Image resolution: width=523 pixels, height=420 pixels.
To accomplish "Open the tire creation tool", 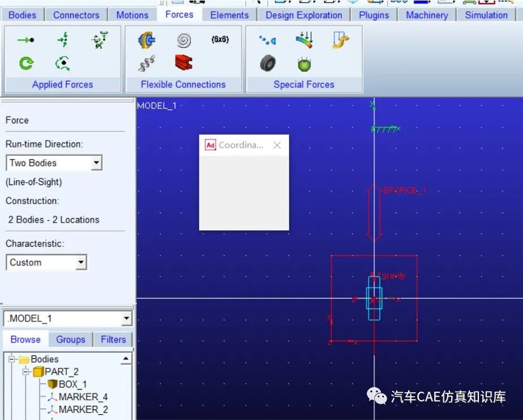I will coord(266,63).
